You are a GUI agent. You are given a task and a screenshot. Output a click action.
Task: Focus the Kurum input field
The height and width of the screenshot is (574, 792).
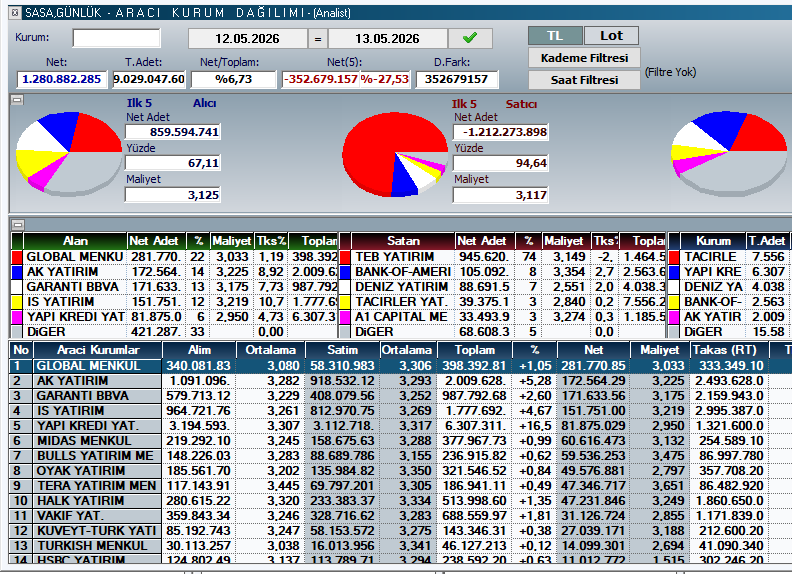(116, 38)
